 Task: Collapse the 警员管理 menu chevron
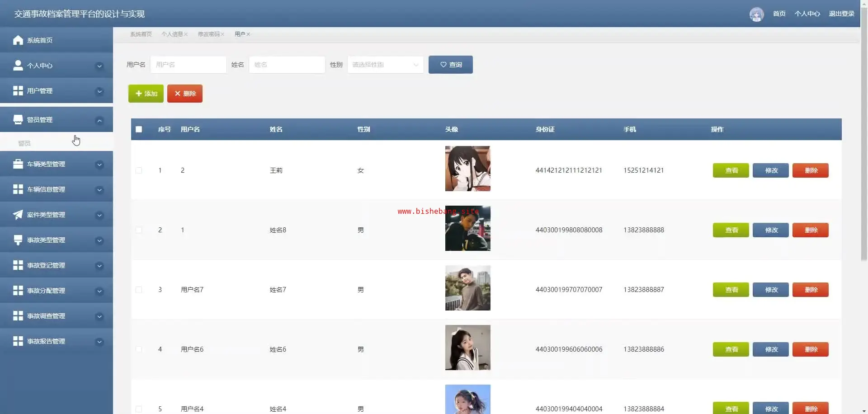99,120
